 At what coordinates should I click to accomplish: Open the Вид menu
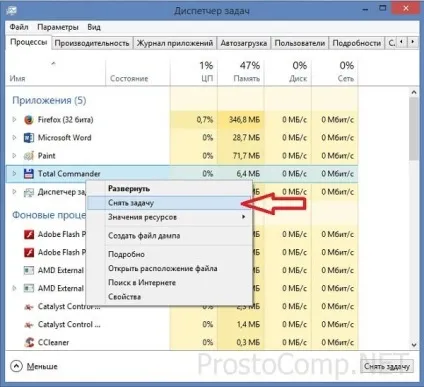(94, 27)
